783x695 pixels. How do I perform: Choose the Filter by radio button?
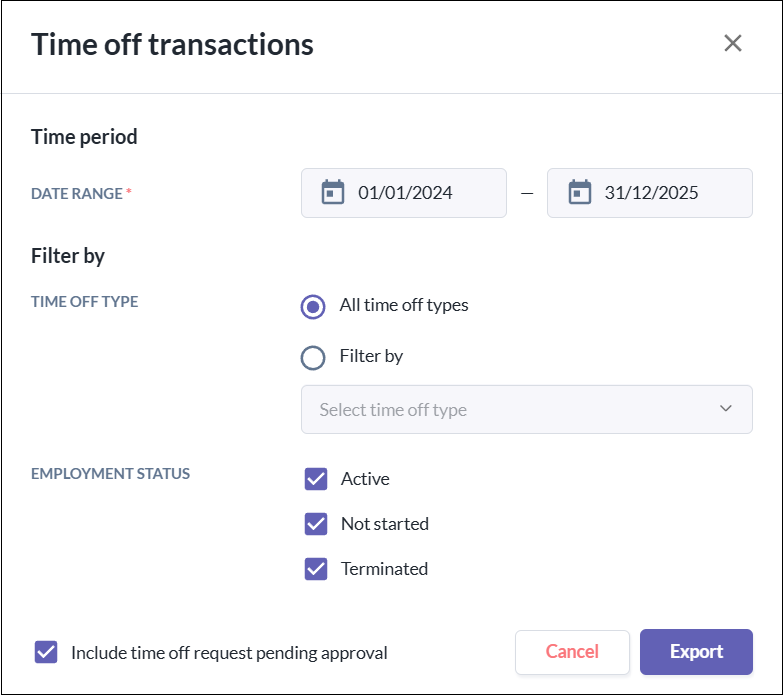(313, 357)
